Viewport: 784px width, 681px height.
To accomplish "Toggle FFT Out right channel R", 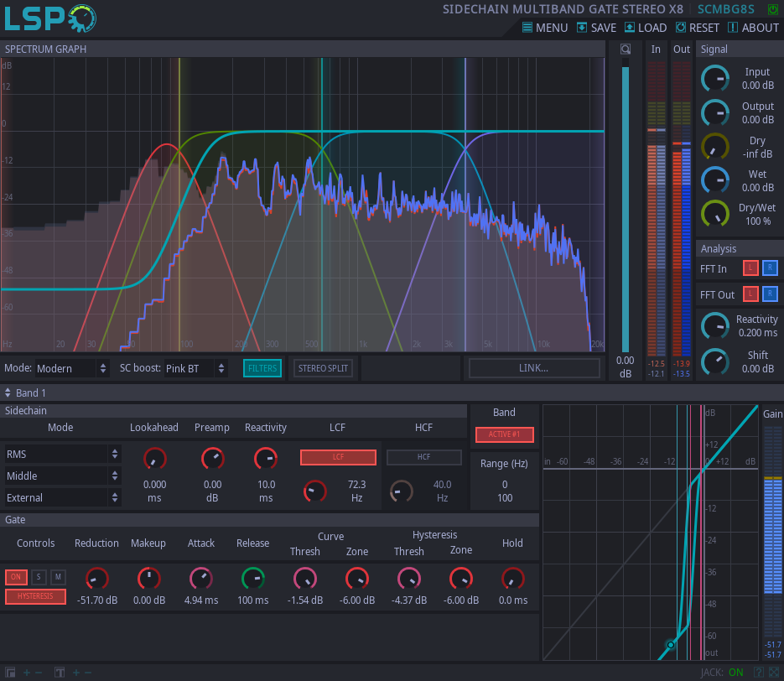I will click(x=770, y=294).
